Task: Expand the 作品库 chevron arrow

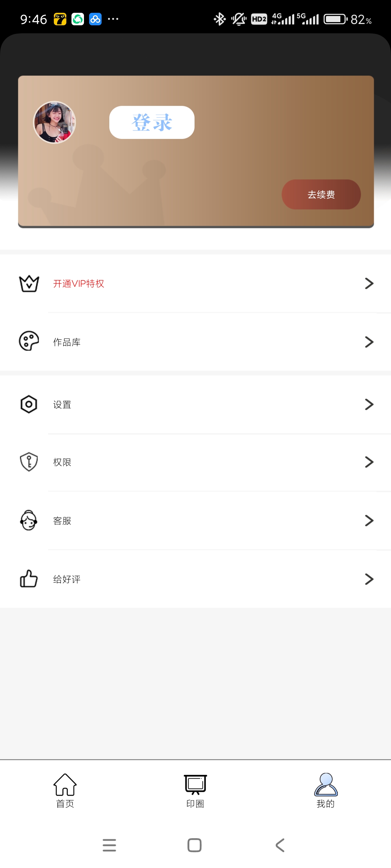Action: 369,342
